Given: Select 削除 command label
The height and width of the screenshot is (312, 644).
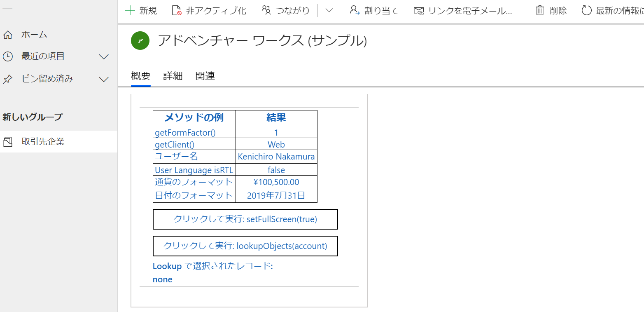Looking at the screenshot, I should 558,11.
